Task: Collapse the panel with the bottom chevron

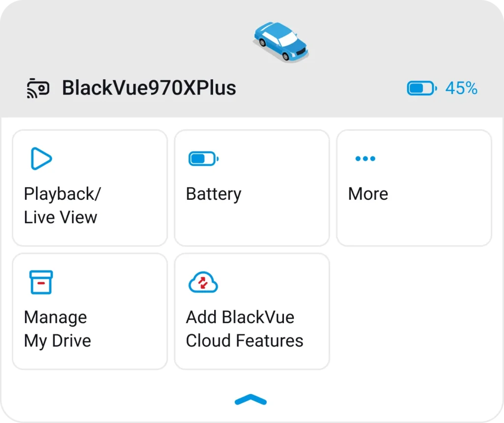Action: coord(251,399)
